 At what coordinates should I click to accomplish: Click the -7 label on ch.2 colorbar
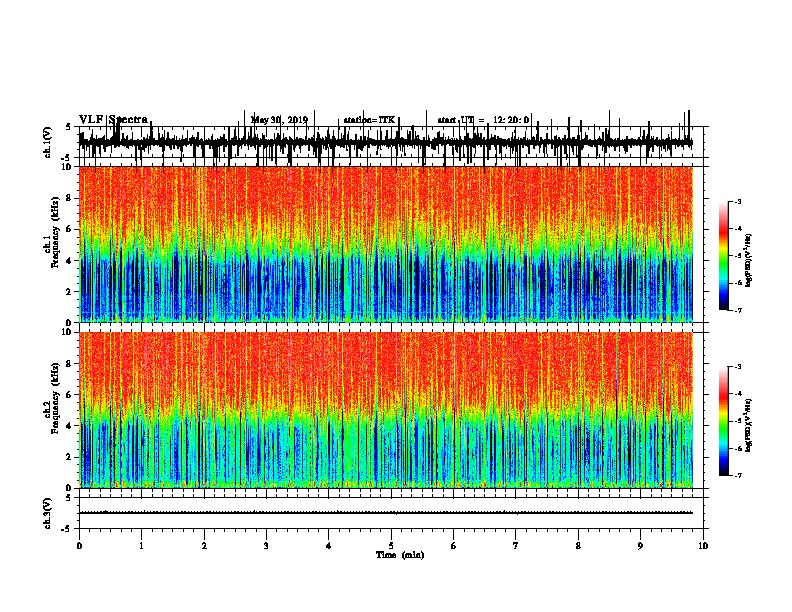coord(737,476)
